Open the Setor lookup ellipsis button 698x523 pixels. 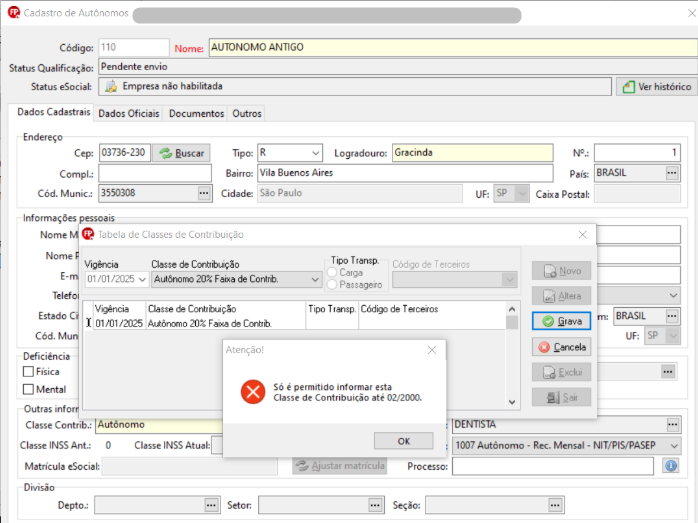(x=375, y=505)
